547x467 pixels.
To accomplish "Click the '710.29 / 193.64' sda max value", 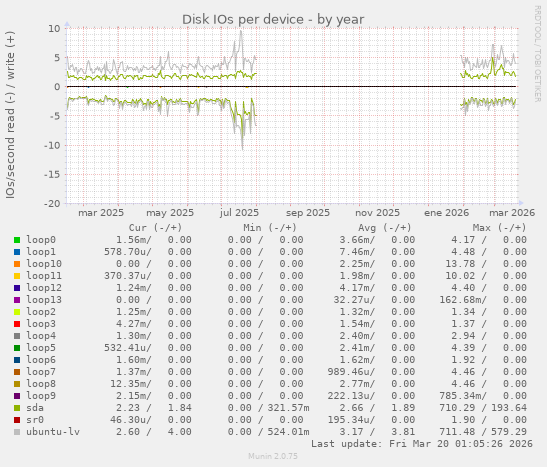I will pyautogui.click(x=483, y=408).
